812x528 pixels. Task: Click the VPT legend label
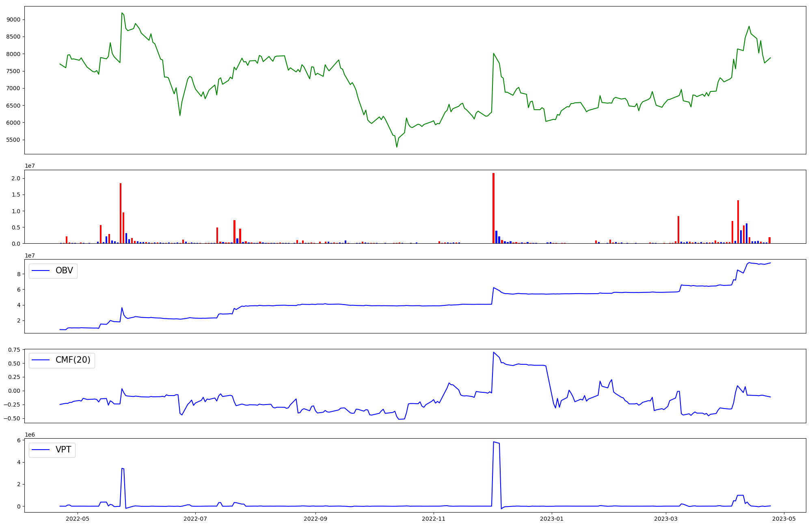[63, 450]
